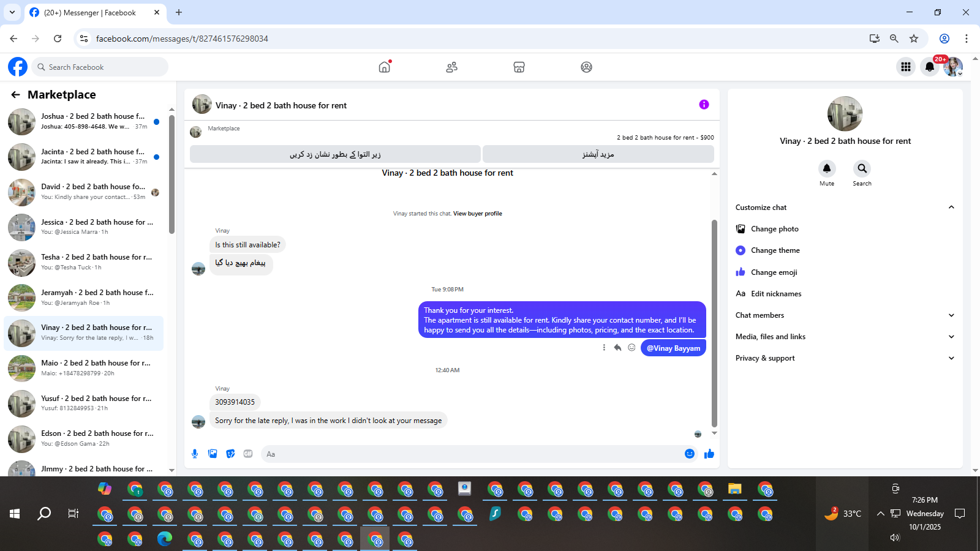
Task: Open browser zoom magnifier icon in address bar
Action: (894, 39)
